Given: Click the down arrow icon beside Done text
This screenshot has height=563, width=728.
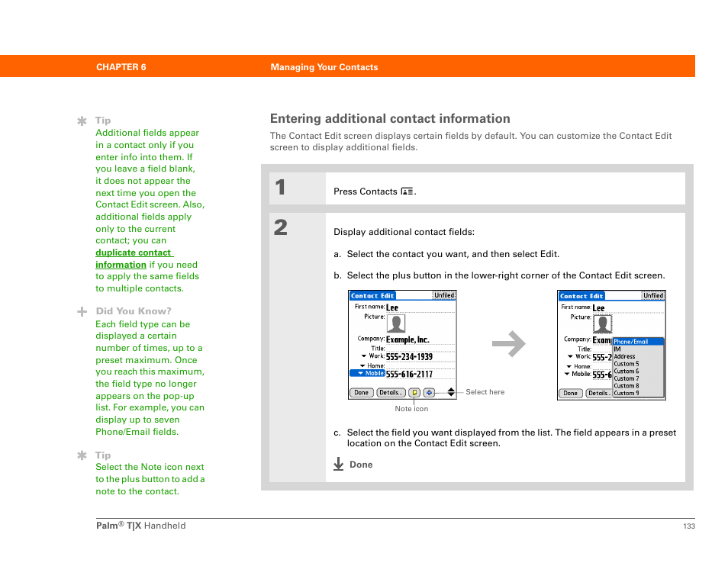Looking at the screenshot, I should (339, 464).
